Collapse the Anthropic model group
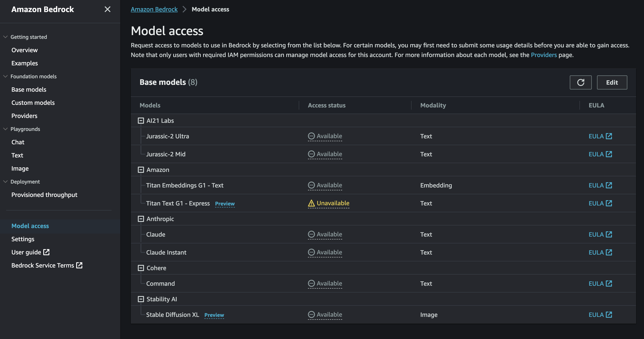The height and width of the screenshot is (339, 644). click(141, 219)
